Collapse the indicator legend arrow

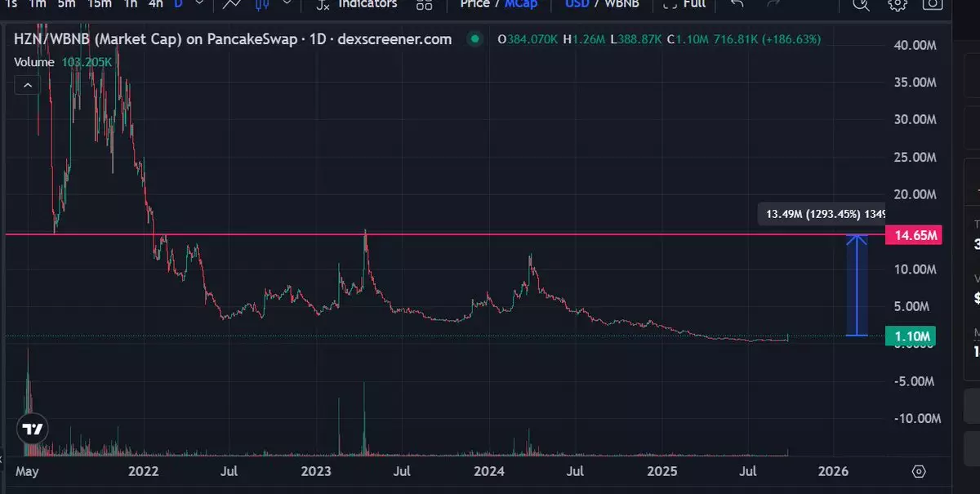click(x=28, y=85)
